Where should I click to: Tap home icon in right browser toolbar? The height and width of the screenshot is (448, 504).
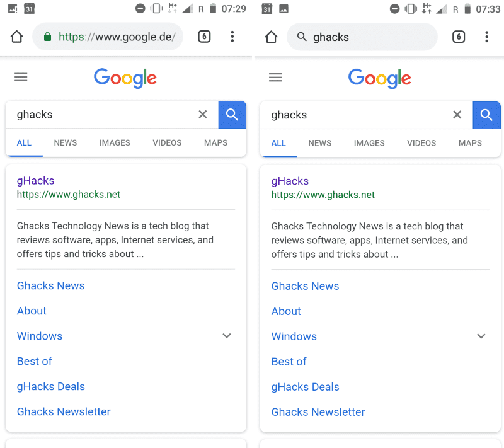click(x=272, y=37)
